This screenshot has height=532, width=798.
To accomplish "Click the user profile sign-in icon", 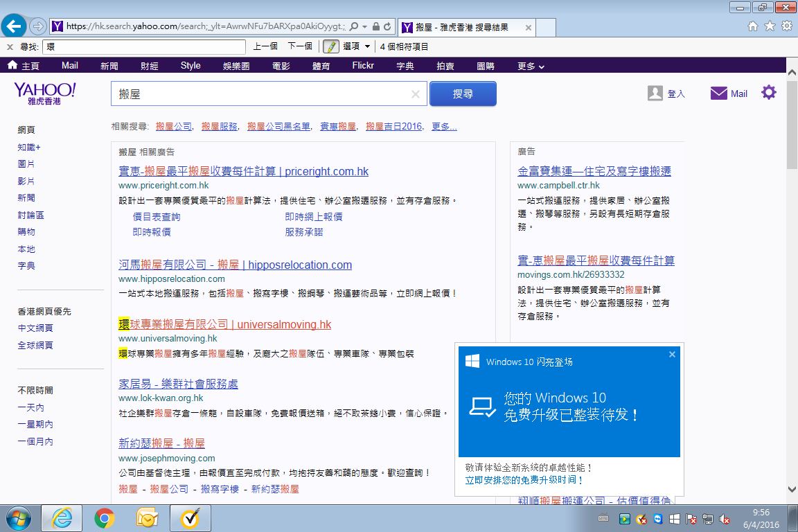I will click(x=655, y=93).
